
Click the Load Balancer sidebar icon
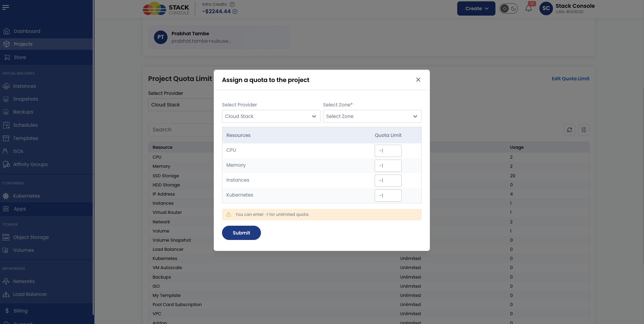point(6,294)
